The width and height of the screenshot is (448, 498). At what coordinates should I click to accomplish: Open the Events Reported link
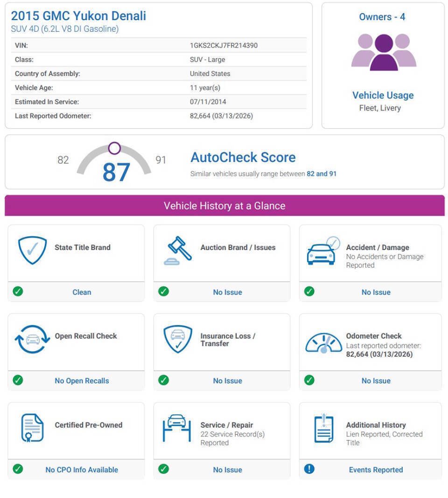(x=376, y=470)
